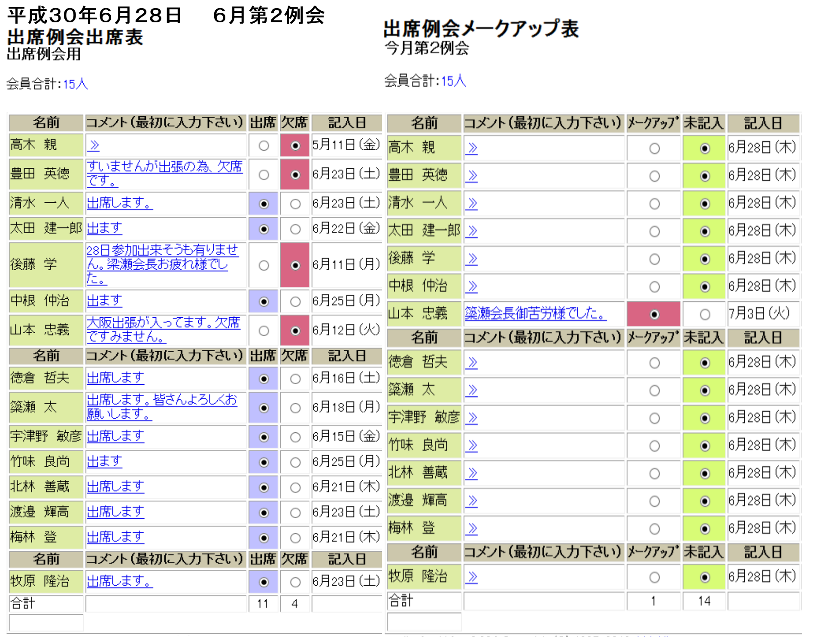The height and width of the screenshot is (644, 837).
Task: Click attendance total value 11
Action: coord(263,604)
